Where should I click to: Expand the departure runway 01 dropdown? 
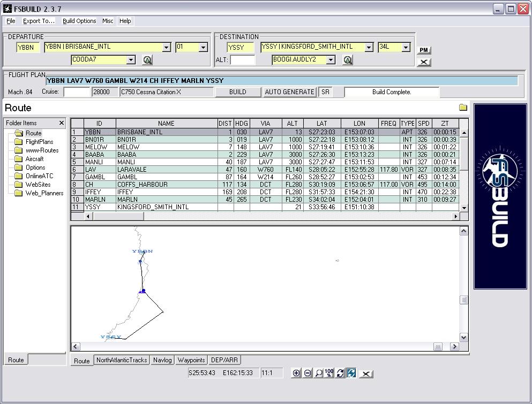pyautogui.click(x=203, y=47)
